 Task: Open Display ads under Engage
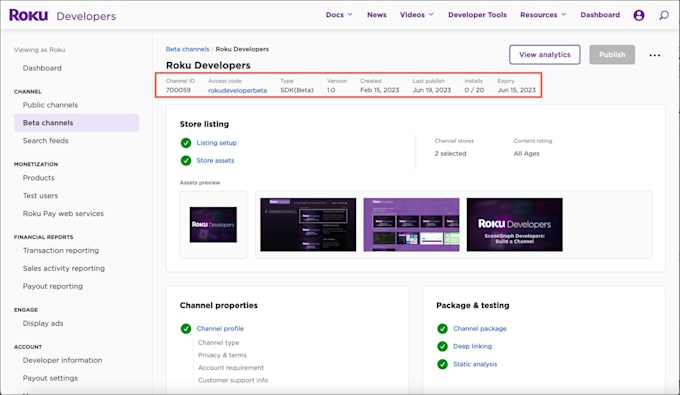(x=43, y=323)
